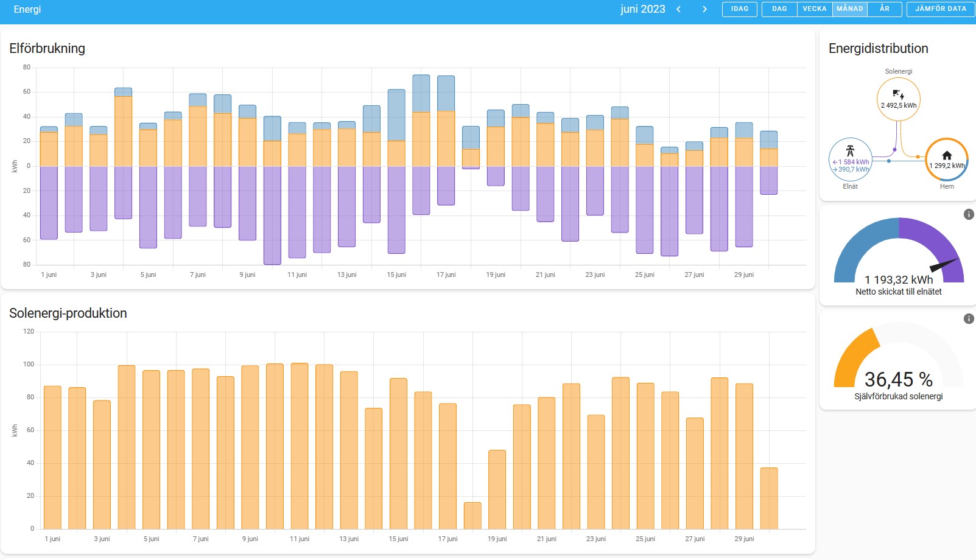Click the Energi page title

27,10
